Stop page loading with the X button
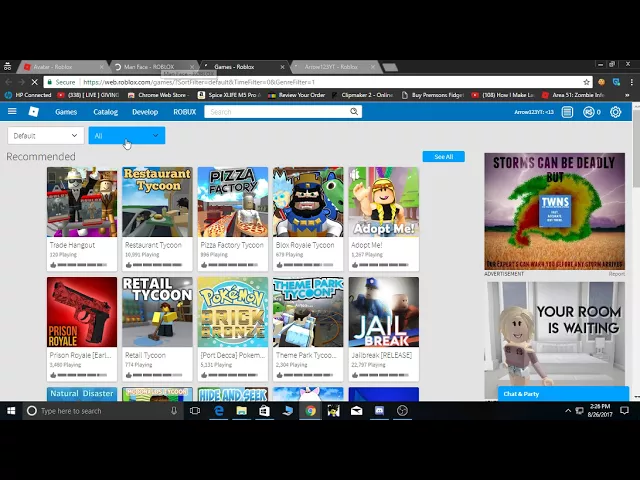 pos(35,82)
